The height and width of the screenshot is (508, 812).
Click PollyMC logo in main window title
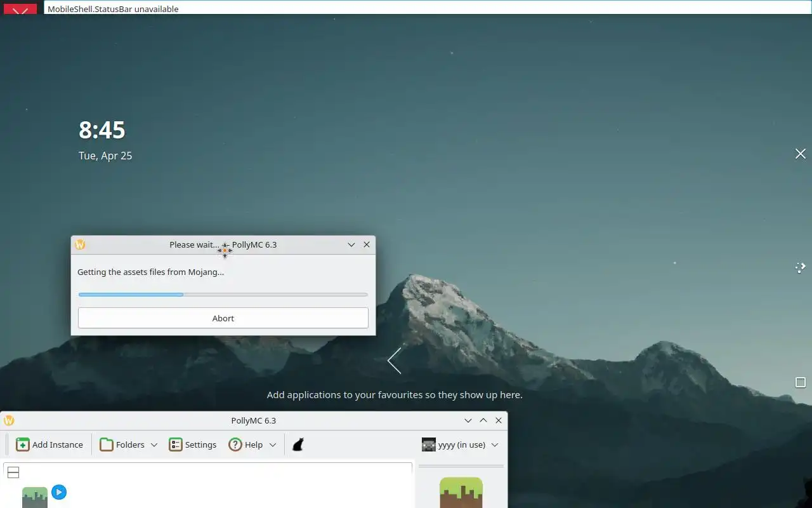pyautogui.click(x=9, y=420)
